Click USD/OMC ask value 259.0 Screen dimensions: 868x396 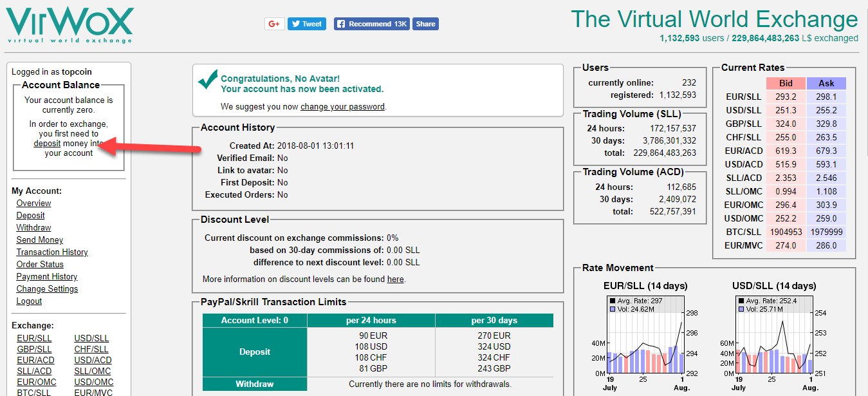tap(826, 218)
